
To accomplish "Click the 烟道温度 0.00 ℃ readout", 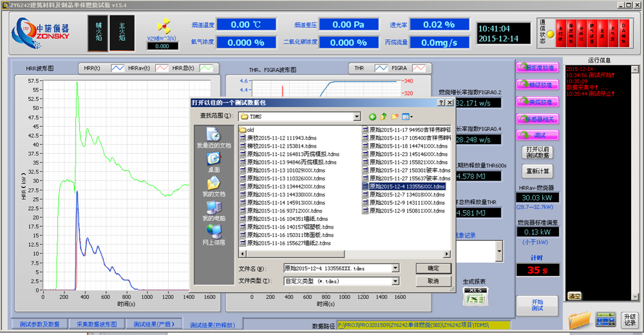I will 246,24.
